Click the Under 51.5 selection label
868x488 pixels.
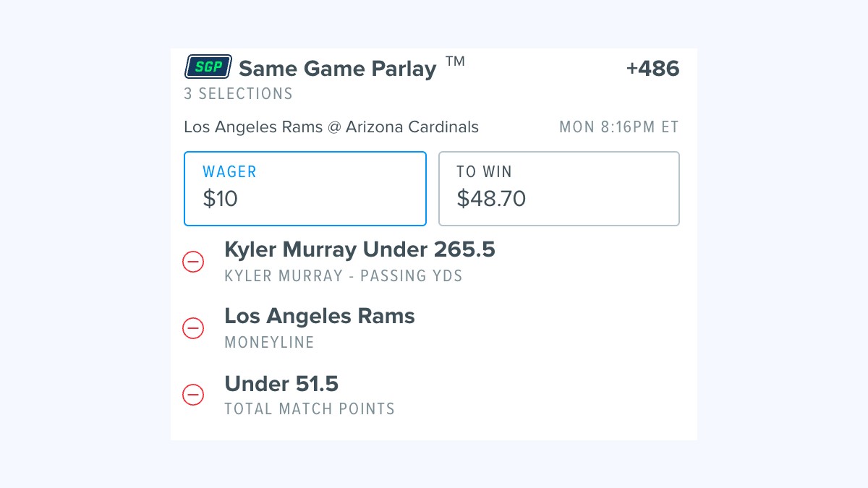[281, 383]
